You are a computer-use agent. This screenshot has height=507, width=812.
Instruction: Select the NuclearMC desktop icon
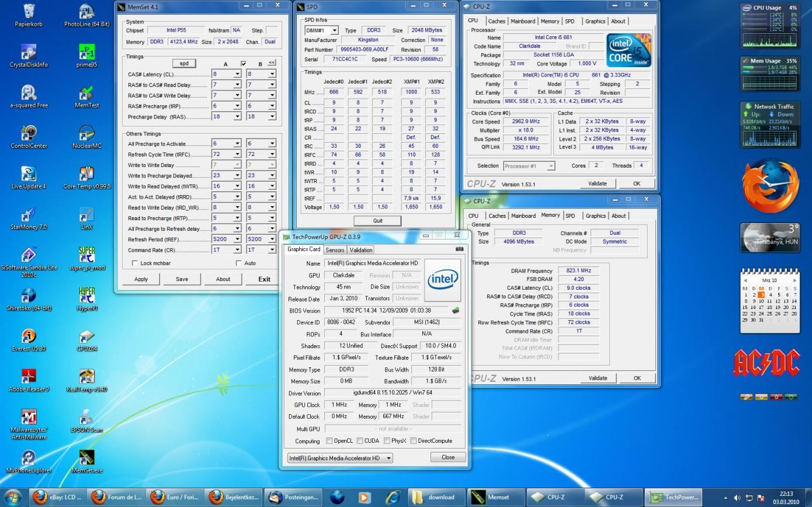pos(86,137)
